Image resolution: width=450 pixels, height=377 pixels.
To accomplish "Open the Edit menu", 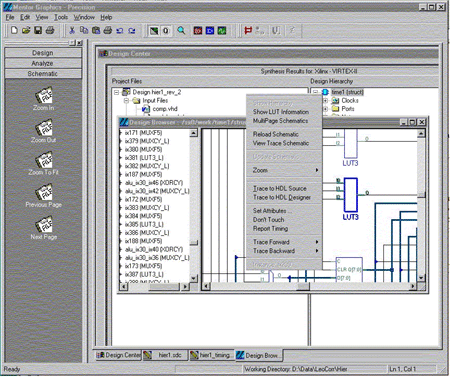I will tap(25, 17).
